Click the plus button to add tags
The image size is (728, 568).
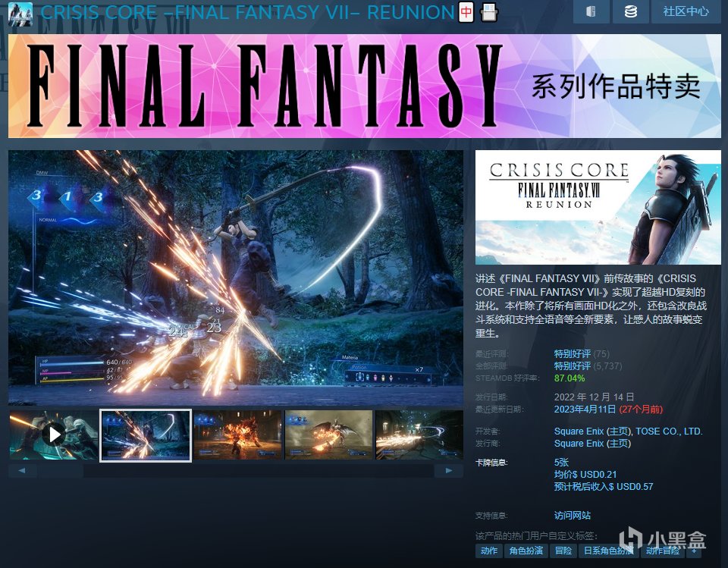pyautogui.click(x=694, y=551)
